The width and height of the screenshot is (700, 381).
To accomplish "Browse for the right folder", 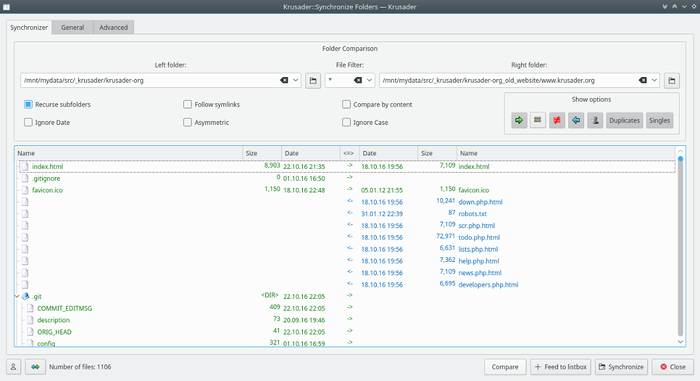I will [x=671, y=81].
